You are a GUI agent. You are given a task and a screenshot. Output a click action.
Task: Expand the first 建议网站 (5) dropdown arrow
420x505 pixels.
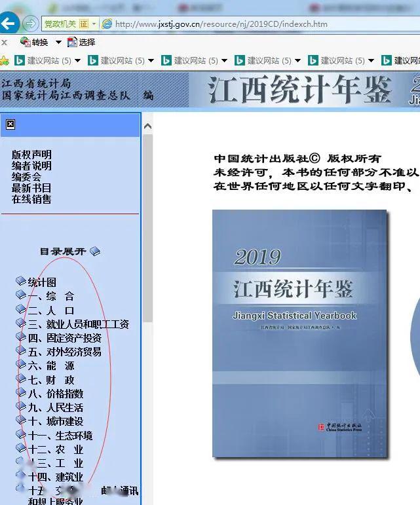[77, 60]
